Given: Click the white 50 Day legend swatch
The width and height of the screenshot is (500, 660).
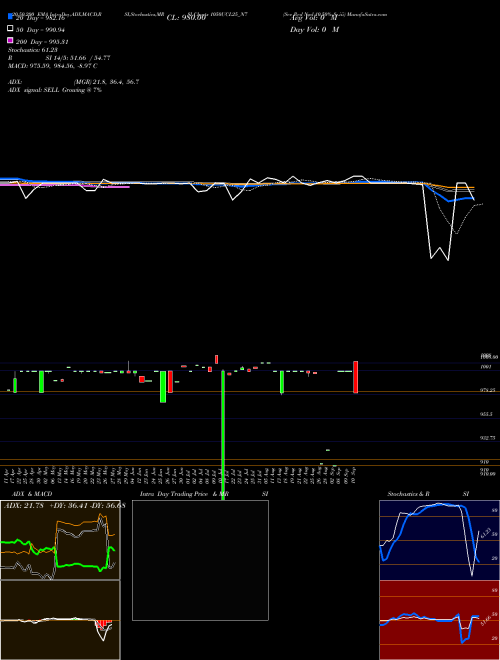Looking at the screenshot, I should click(11, 29).
